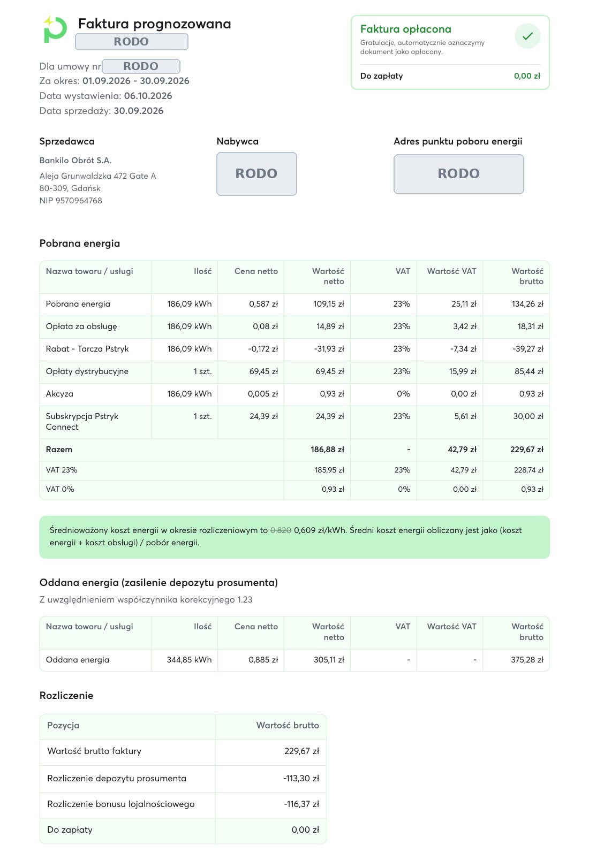The height and width of the screenshot is (868, 589).
Task: Click the redacted RODO invoice number box
Action: click(132, 42)
